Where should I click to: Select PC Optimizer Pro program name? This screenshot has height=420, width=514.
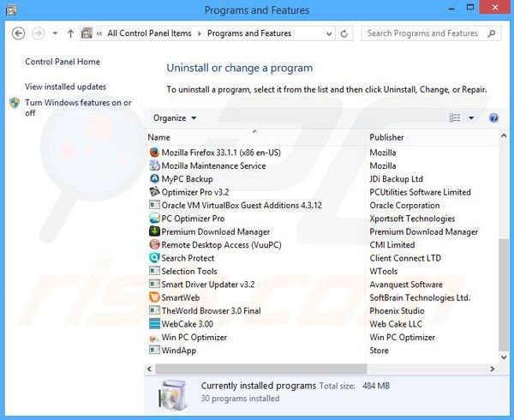pos(193,219)
